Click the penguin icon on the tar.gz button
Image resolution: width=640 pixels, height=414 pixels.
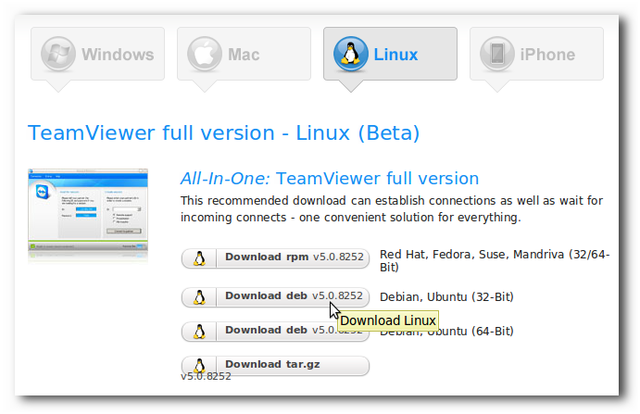point(199,365)
